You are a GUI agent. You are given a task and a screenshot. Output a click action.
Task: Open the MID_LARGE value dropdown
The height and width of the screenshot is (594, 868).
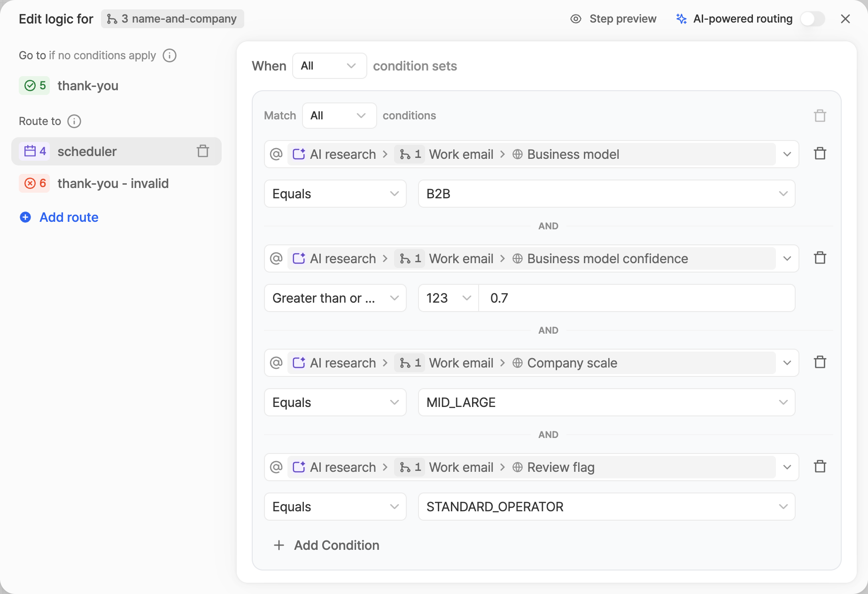point(606,402)
